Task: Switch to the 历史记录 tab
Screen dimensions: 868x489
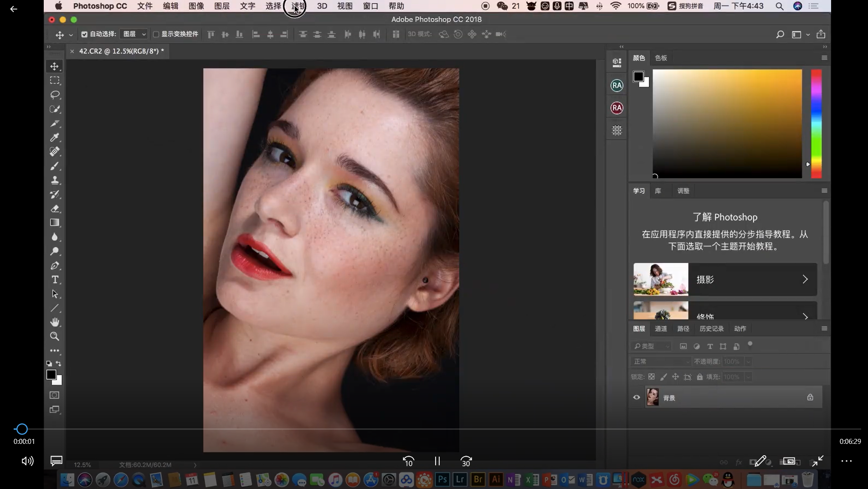Action: (x=711, y=329)
